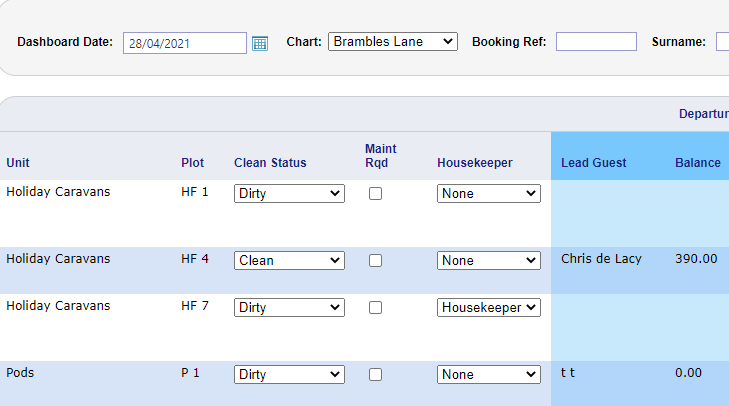
Task: Click the Lead Guest column header
Action: (x=593, y=163)
